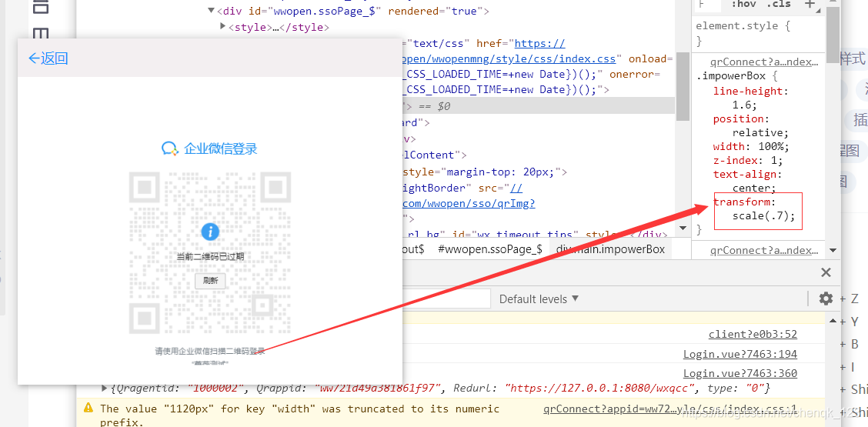Click the blue info icon on QR code

click(210, 232)
